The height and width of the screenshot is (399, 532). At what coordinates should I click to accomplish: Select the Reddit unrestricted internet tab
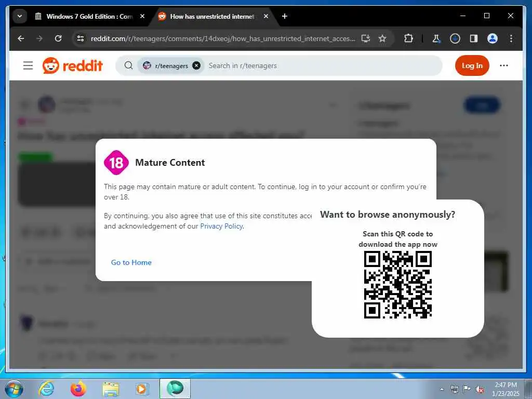(x=212, y=16)
